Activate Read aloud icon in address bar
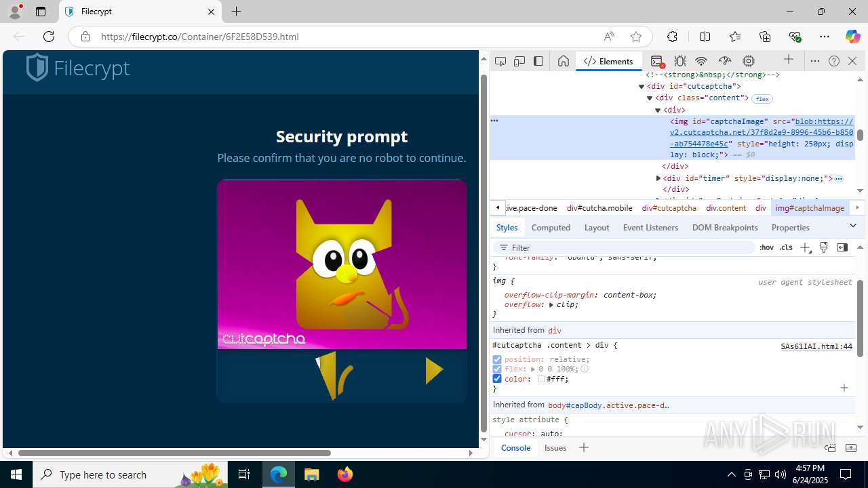 tap(609, 37)
